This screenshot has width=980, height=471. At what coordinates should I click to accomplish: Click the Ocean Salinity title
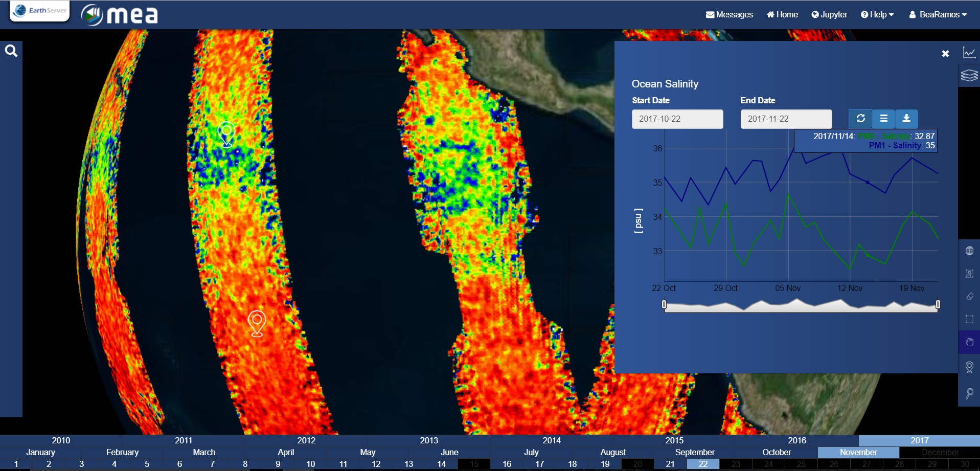[x=665, y=84]
